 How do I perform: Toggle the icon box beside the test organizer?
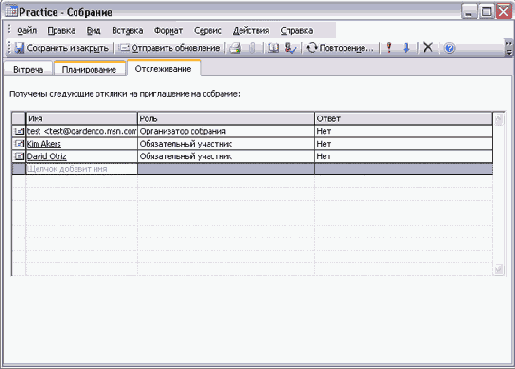click(19, 131)
